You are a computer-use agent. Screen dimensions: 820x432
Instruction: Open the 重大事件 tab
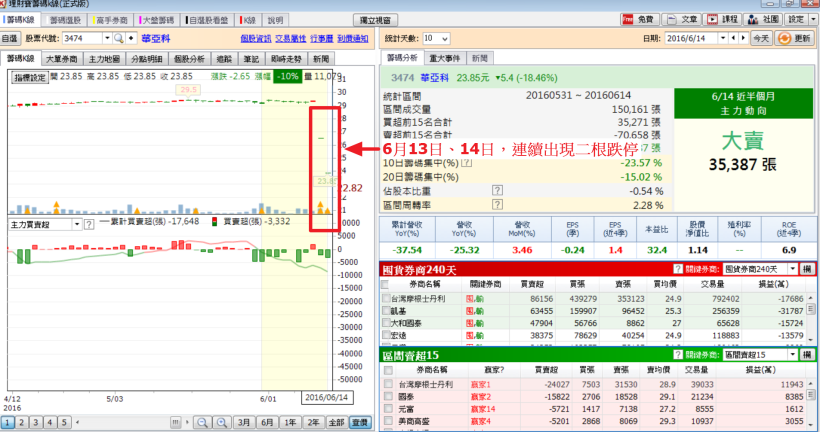tap(444, 59)
